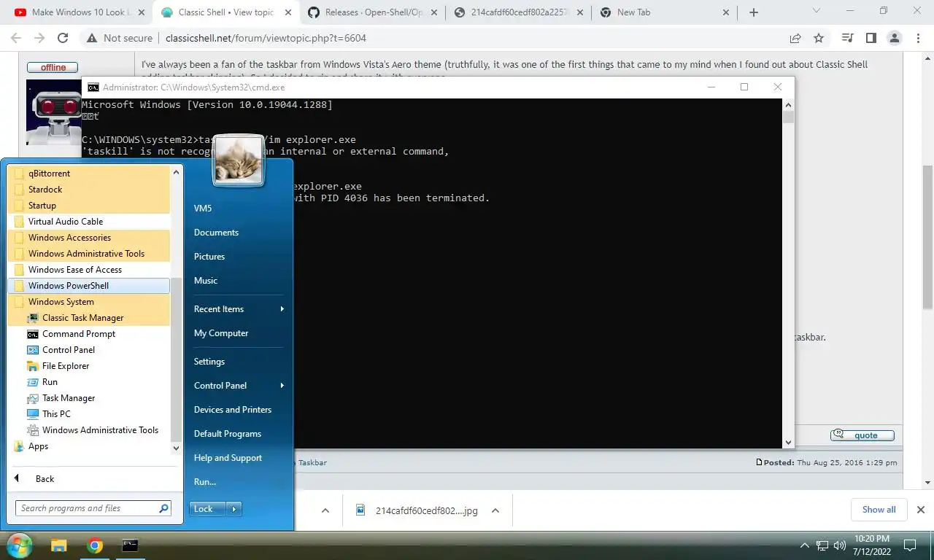Switch to Chrome on the taskbar

(x=94, y=545)
